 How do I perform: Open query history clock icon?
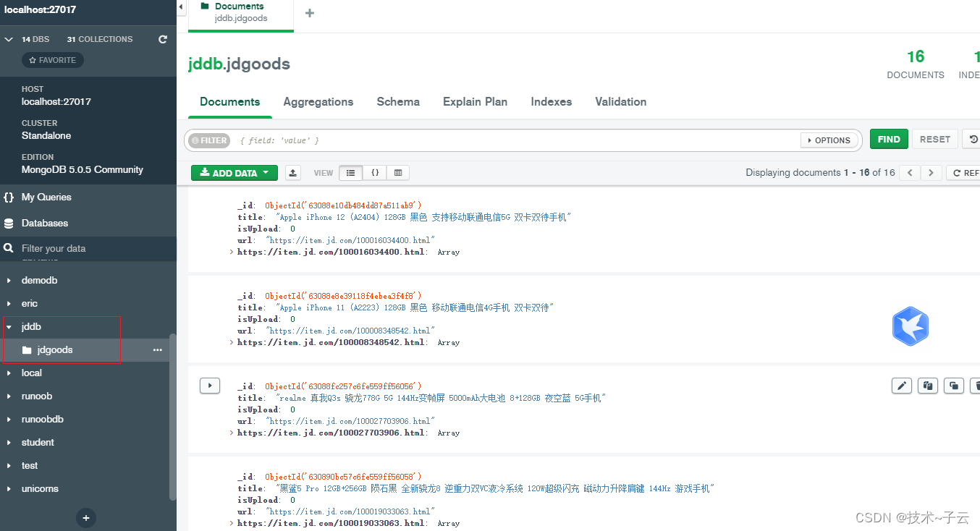pyautogui.click(x=973, y=140)
